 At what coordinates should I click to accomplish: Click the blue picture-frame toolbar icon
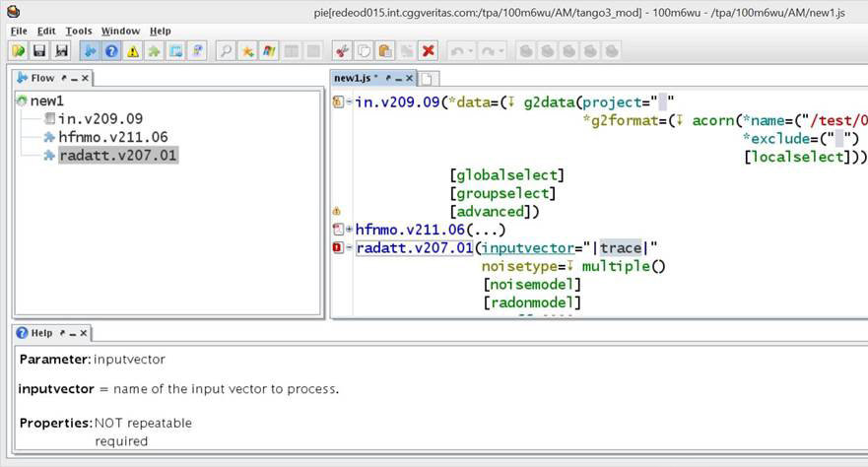(x=176, y=51)
